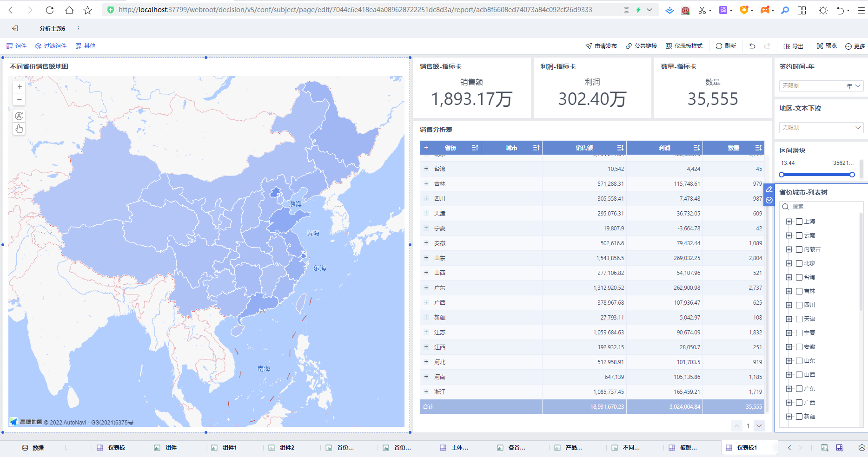The height and width of the screenshot is (457, 868).
Task: Click the circled arrow icon at the bottom-right corner
Action: coord(861,448)
